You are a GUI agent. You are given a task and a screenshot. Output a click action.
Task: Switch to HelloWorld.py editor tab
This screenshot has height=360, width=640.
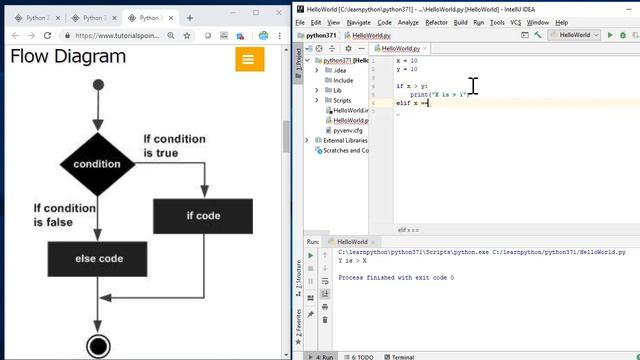click(x=400, y=49)
